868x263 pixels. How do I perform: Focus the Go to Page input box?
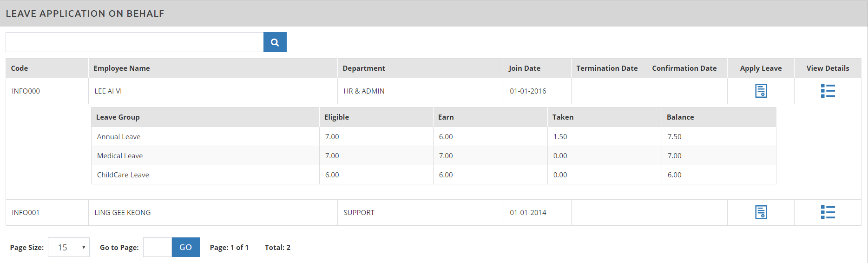[x=158, y=247]
